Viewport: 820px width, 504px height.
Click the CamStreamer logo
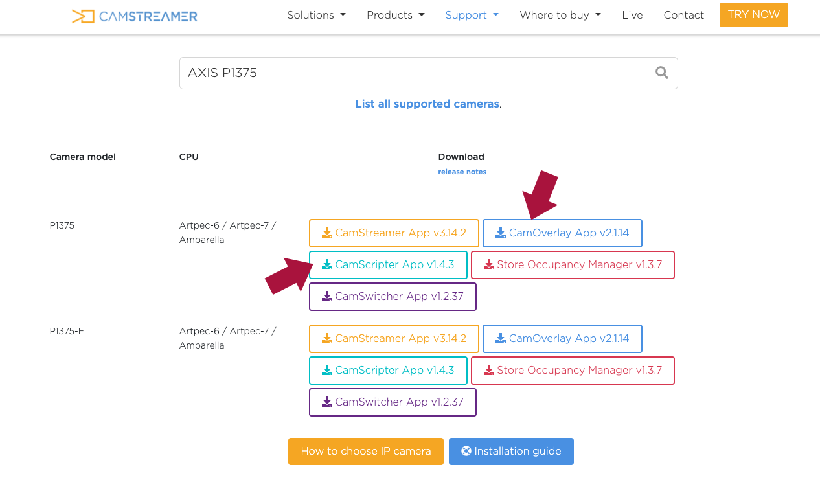(x=135, y=16)
